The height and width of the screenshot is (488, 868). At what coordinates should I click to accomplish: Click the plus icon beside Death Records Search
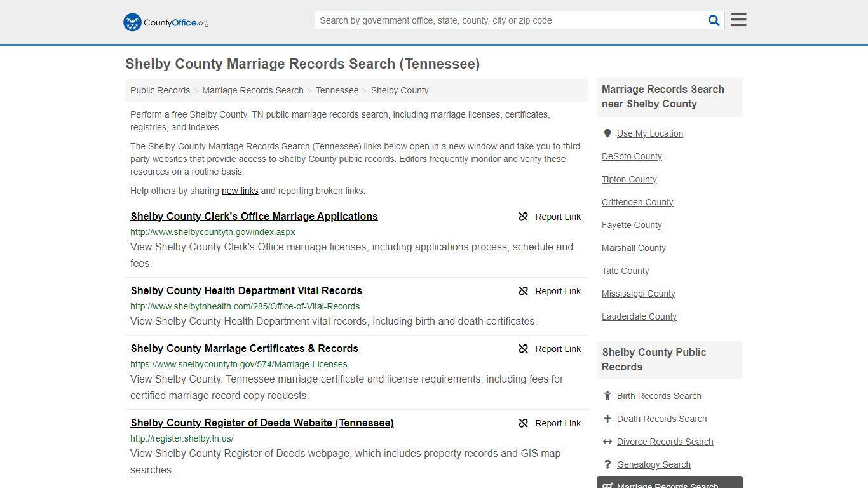click(607, 419)
